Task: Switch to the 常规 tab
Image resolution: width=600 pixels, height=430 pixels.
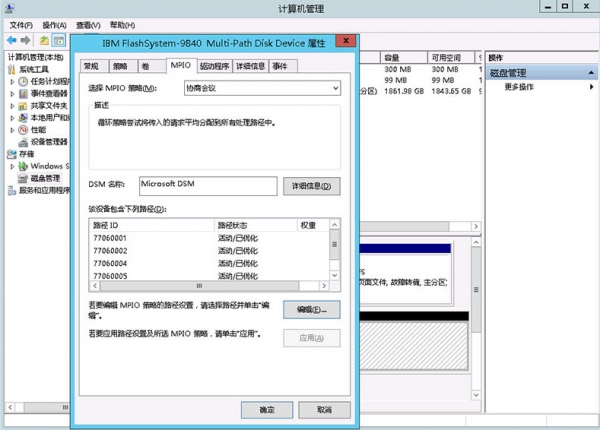Action: click(x=94, y=66)
